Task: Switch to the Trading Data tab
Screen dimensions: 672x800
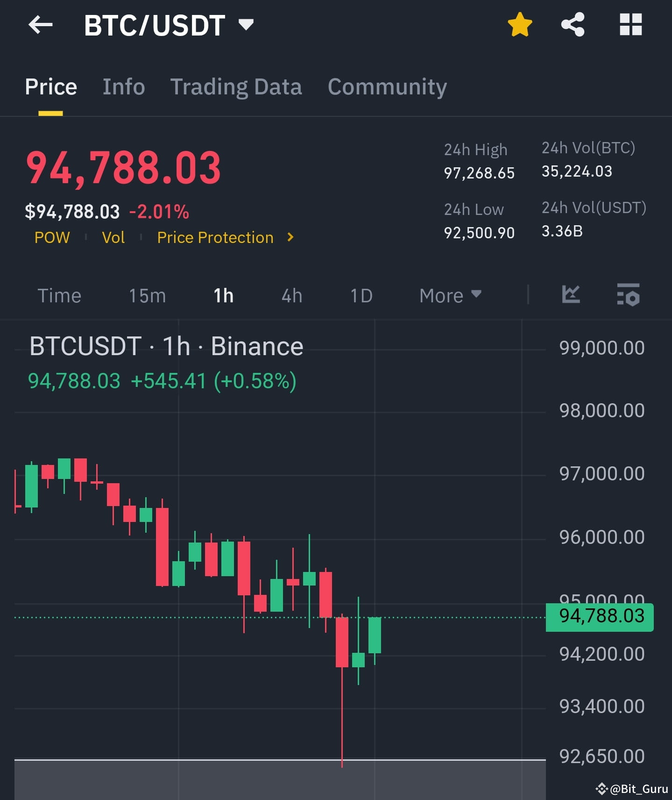Action: (236, 86)
